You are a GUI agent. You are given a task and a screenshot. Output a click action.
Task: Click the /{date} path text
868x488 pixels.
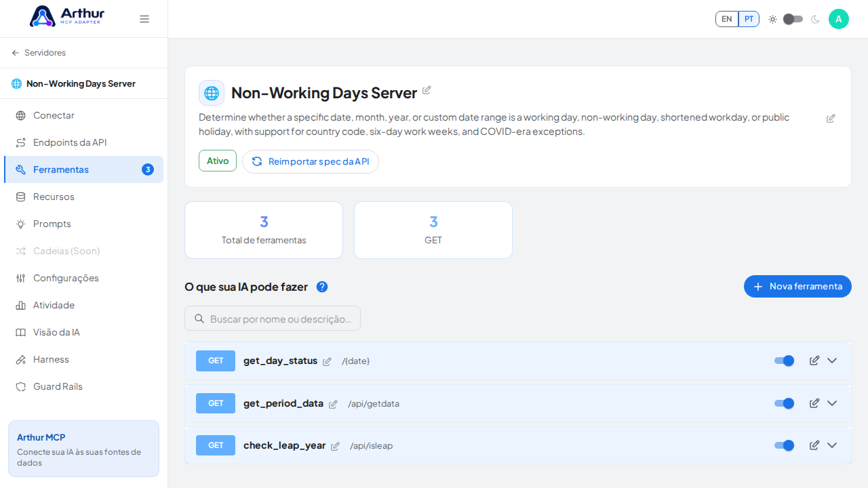(x=356, y=361)
